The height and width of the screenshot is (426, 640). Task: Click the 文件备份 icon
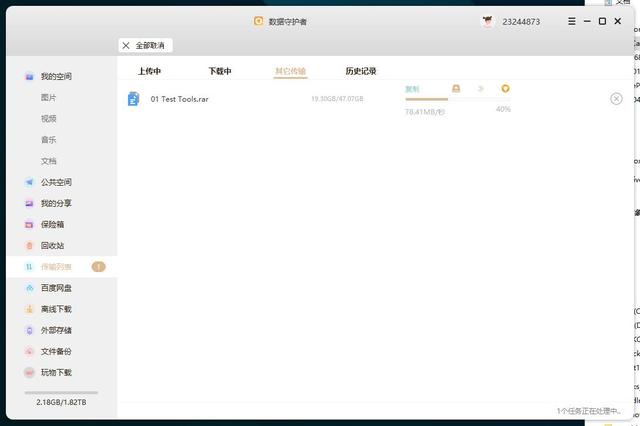(x=29, y=351)
